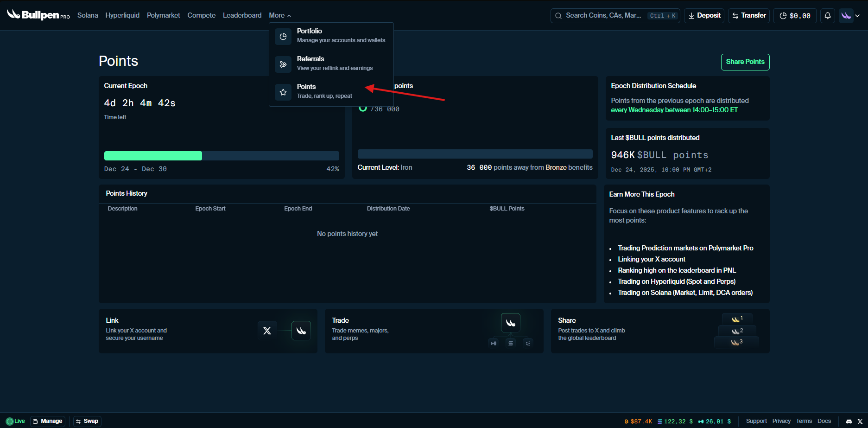Click the Live status indicator

pos(15,421)
